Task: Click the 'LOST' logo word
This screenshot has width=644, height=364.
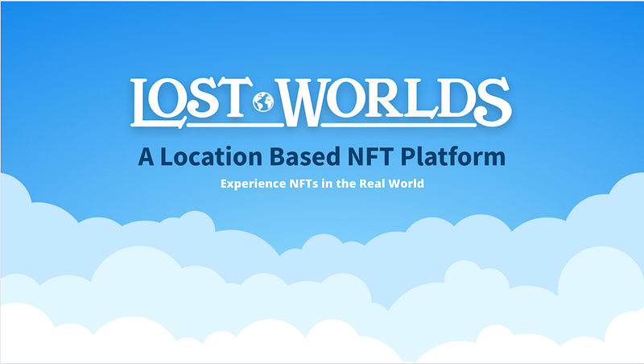Action: [192, 102]
